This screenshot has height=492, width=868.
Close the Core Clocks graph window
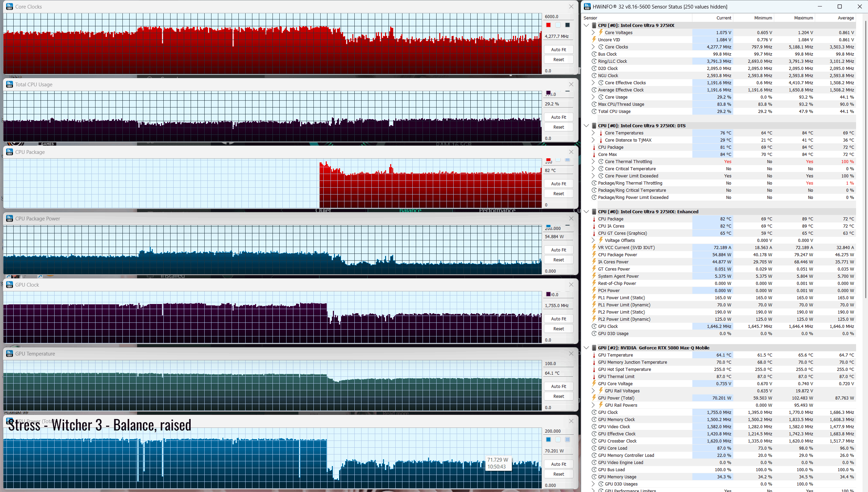click(x=571, y=6)
